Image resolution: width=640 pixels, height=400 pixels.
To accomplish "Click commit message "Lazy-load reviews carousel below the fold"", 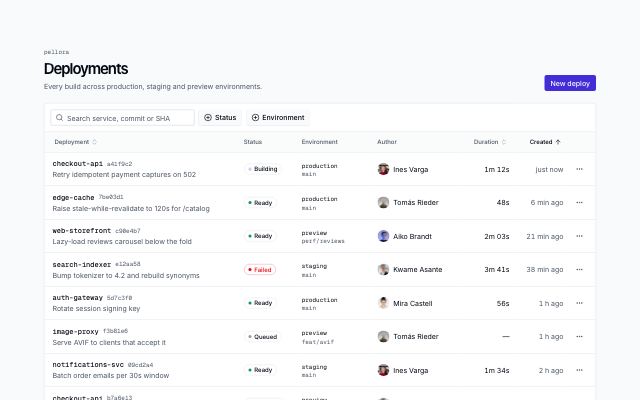I will 122,242.
